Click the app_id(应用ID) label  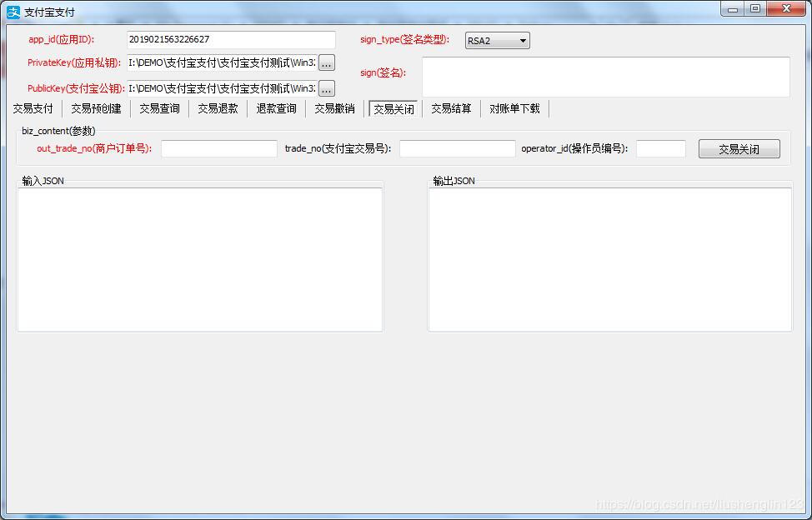(62, 40)
